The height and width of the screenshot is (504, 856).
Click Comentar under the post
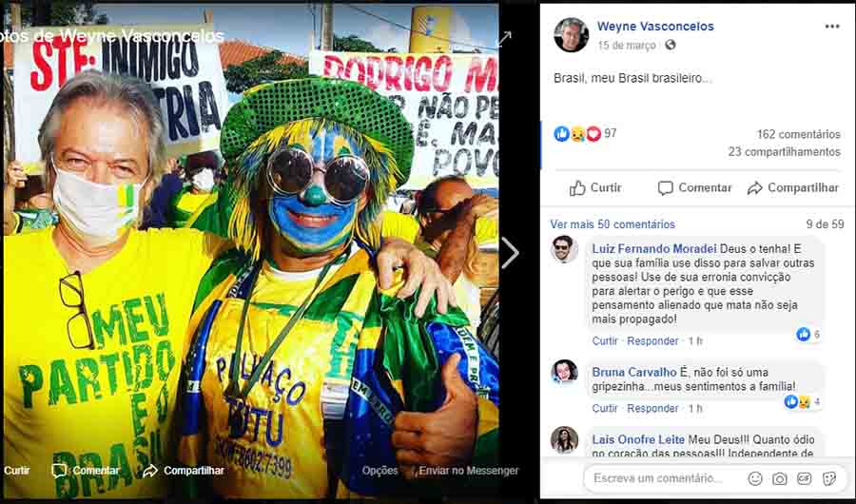(x=694, y=188)
